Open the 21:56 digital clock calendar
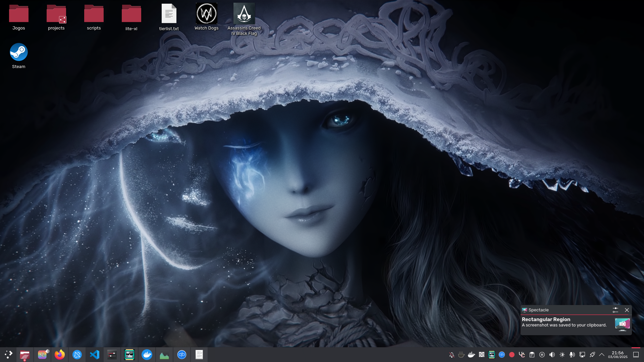The width and height of the screenshot is (644, 362). 618,355
